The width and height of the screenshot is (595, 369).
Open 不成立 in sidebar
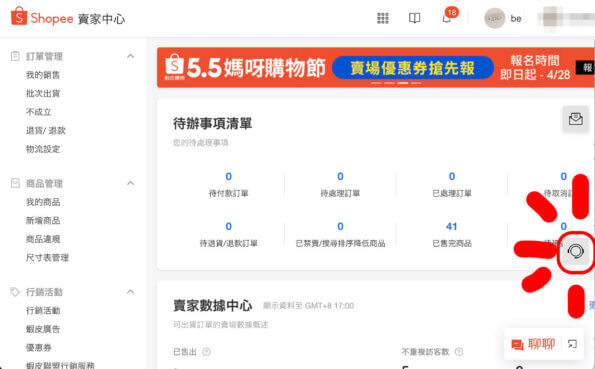pyautogui.click(x=39, y=112)
